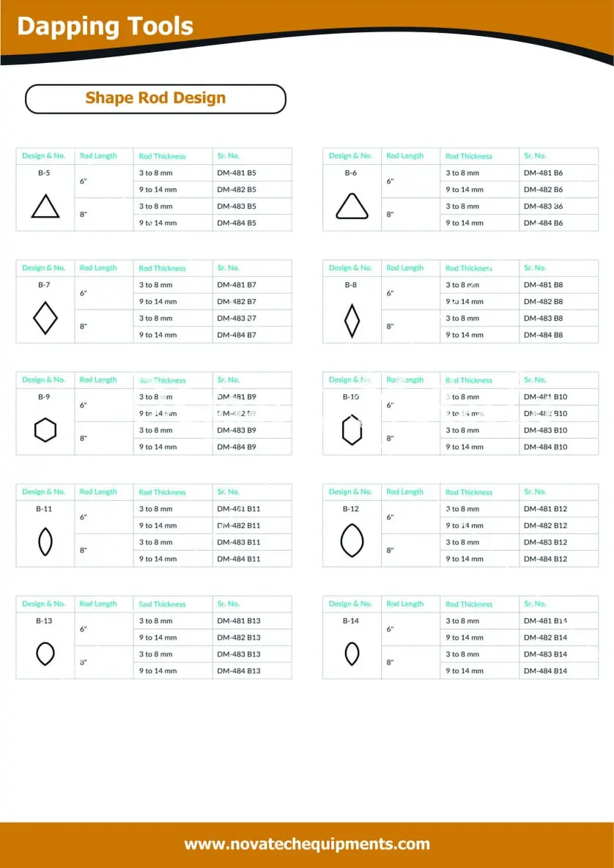The height and width of the screenshot is (868, 614).
Task: Select the B-11 narrow marquise icon
Action: tap(45, 542)
